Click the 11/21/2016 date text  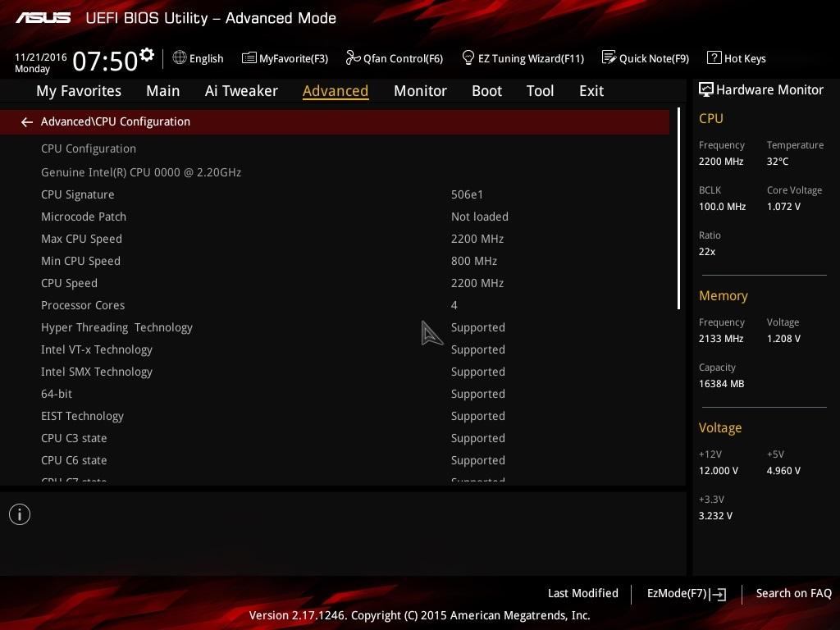point(41,57)
